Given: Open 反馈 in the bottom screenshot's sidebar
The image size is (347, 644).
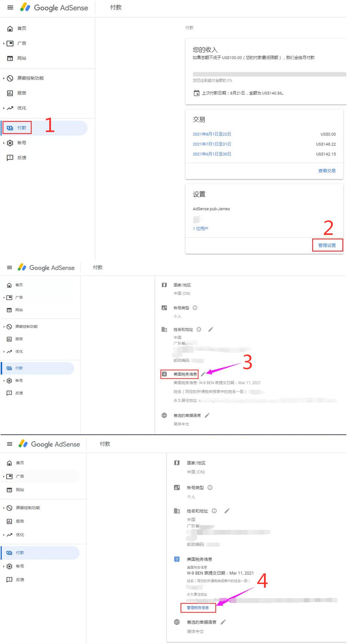Looking at the screenshot, I should (20, 580).
